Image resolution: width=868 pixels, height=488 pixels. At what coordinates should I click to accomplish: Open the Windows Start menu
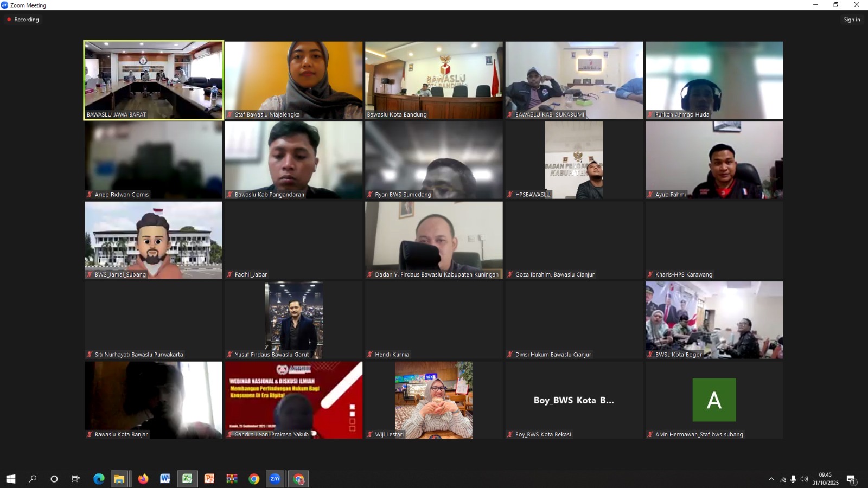(10, 479)
